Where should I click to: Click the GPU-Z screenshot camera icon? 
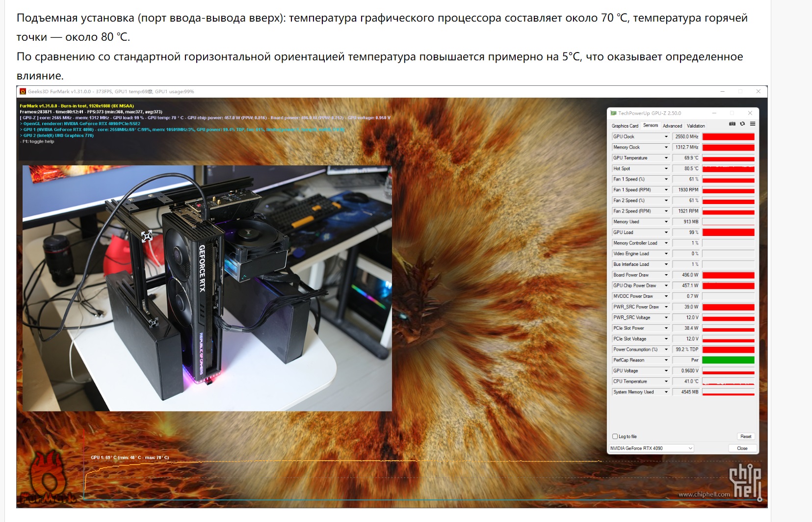pos(732,124)
